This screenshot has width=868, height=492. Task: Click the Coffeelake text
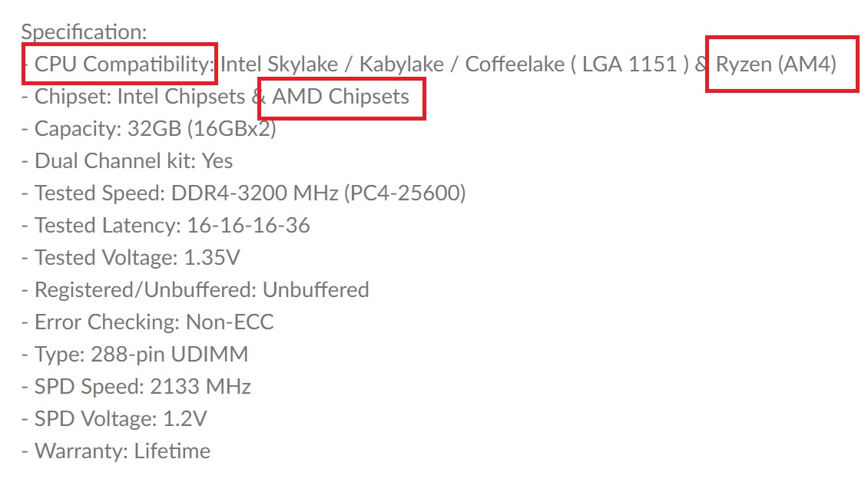click(515, 64)
